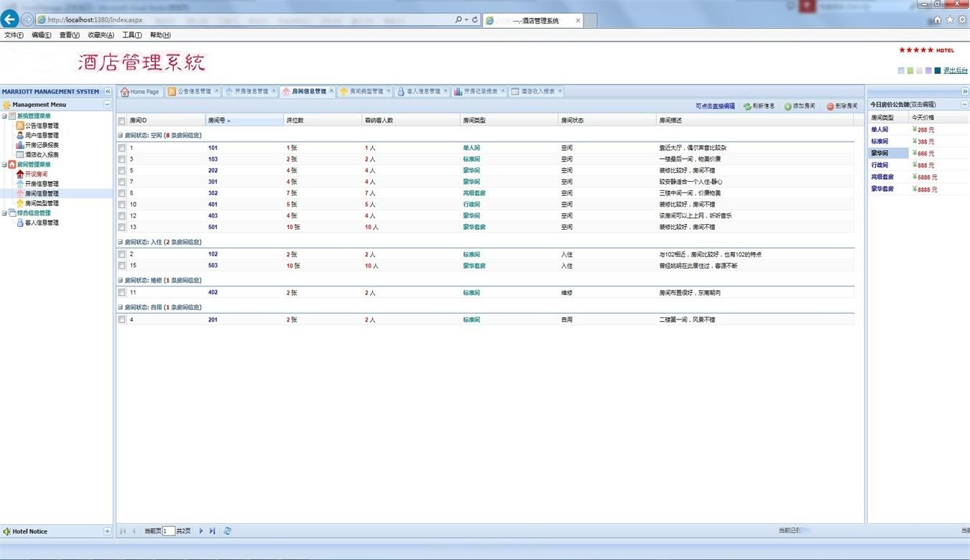
Task: Jump to last page in pagination bar
Action: point(212,531)
